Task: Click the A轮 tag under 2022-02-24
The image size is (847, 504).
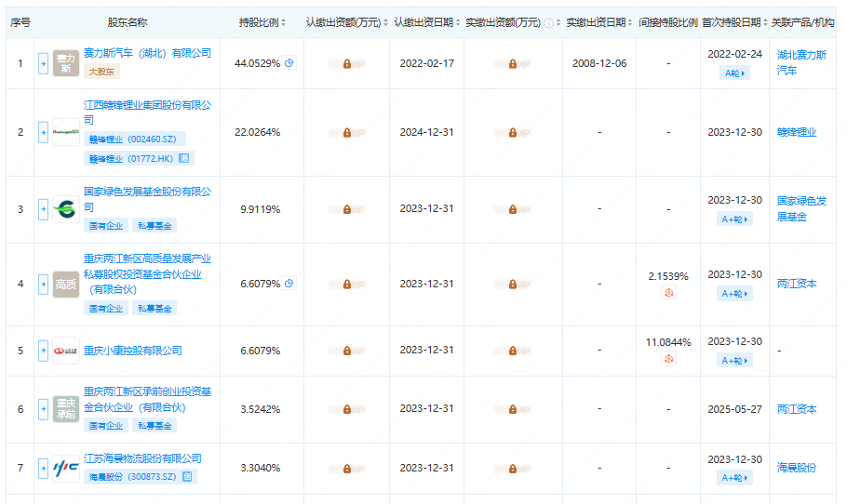Action: [x=734, y=73]
